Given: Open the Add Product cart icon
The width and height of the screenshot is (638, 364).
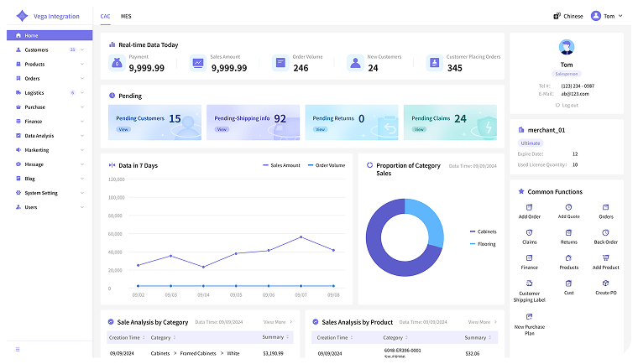Looking at the screenshot, I should (605, 257).
